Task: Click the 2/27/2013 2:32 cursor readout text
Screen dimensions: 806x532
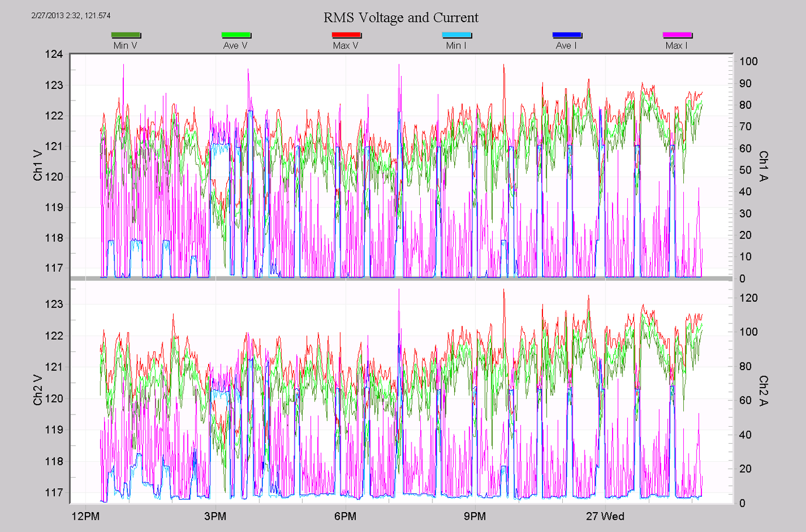Action: (71, 15)
